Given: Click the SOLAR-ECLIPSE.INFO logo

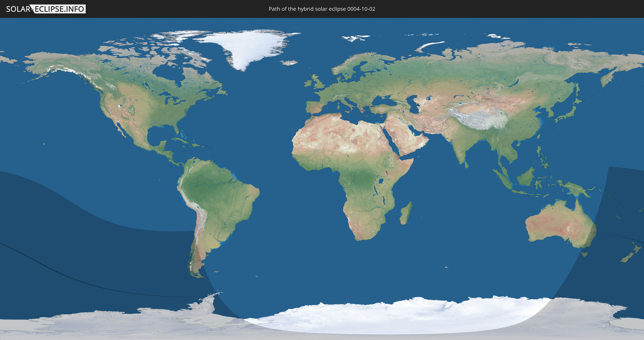Looking at the screenshot, I should [46, 9].
